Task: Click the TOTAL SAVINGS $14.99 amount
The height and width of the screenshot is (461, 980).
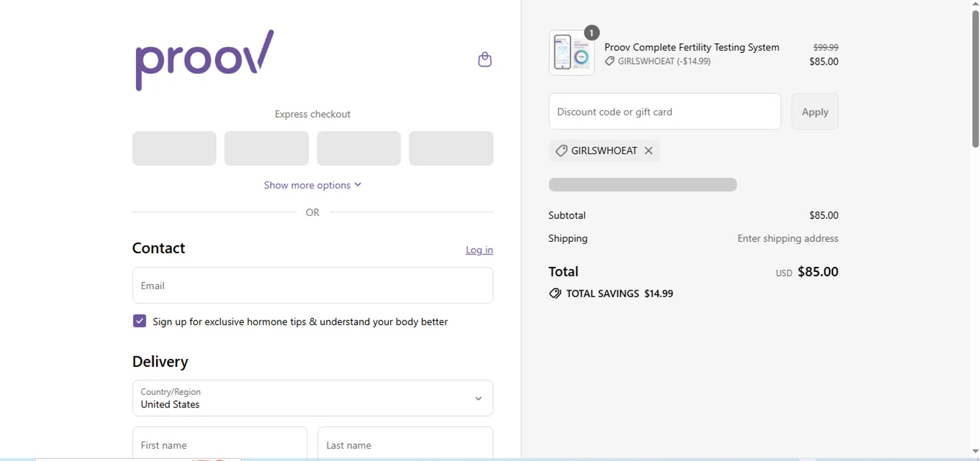Action: pyautogui.click(x=659, y=294)
